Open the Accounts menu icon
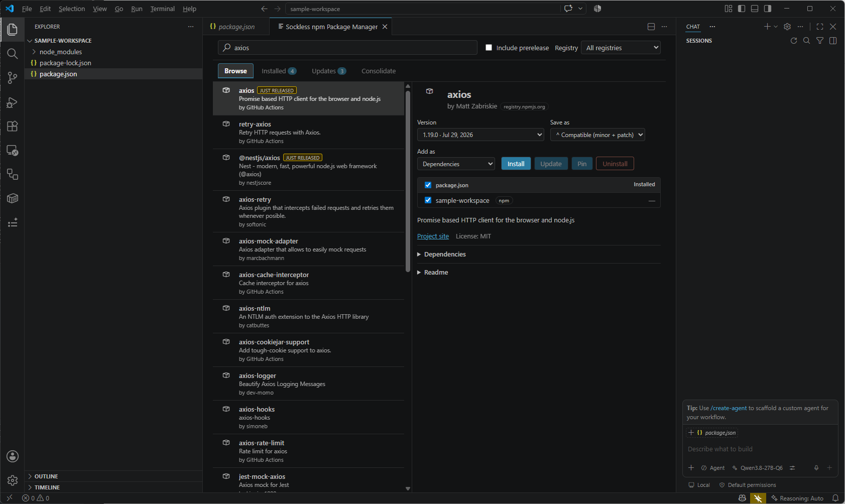 pyautogui.click(x=13, y=456)
